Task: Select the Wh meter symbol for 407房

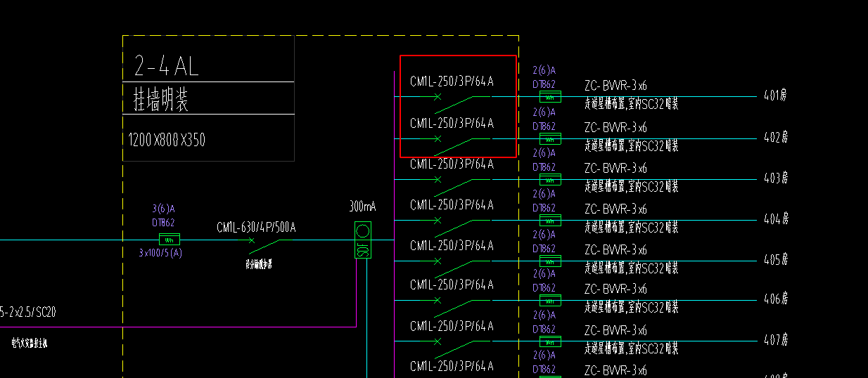Action: point(550,341)
